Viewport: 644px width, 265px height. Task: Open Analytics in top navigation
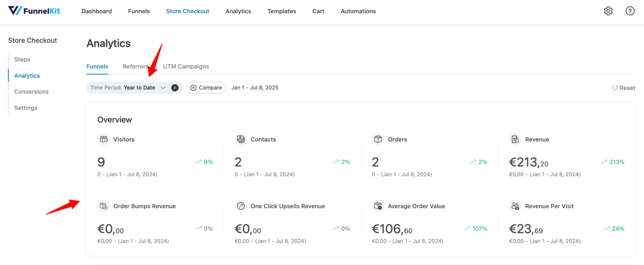tap(238, 11)
